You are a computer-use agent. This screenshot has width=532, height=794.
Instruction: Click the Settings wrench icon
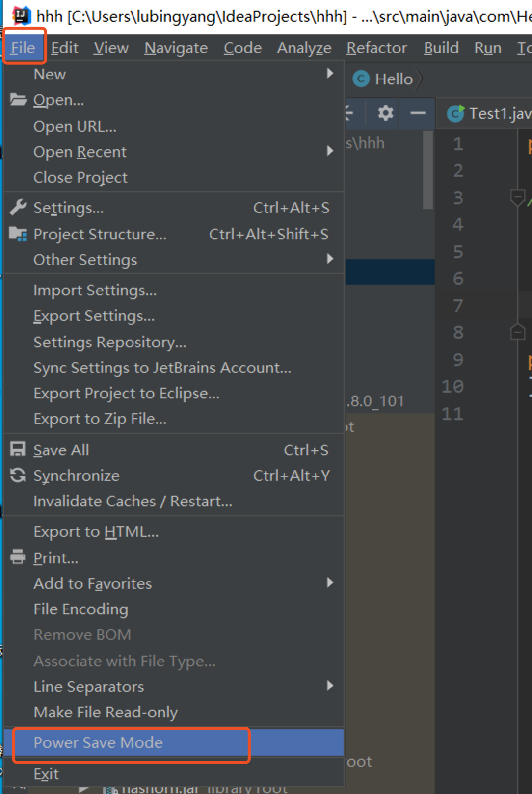[x=18, y=208]
